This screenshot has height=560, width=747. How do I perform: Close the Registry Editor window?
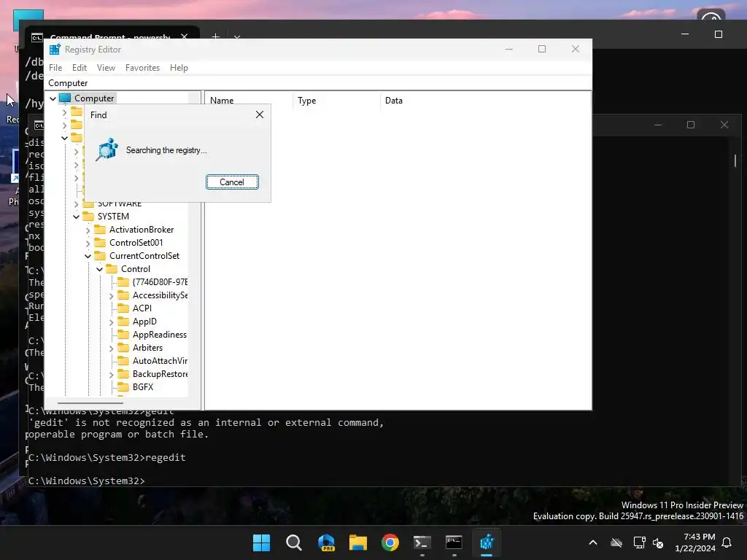click(576, 49)
